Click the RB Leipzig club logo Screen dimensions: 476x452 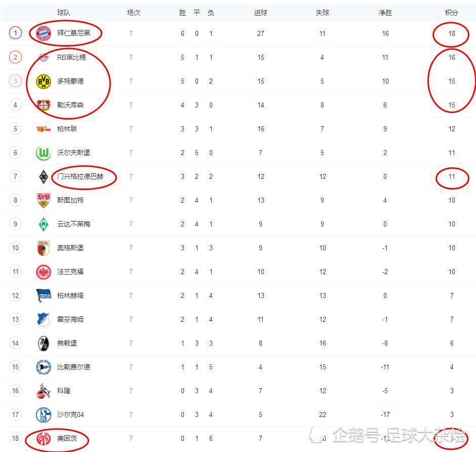click(44, 57)
